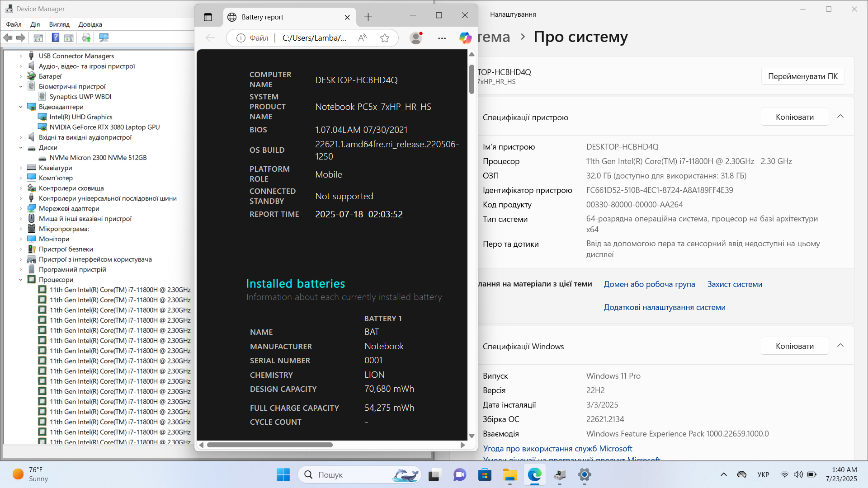The width and height of the screenshot is (868, 488).
Task: Open Додаткові налаштування системи link
Action: (665, 307)
